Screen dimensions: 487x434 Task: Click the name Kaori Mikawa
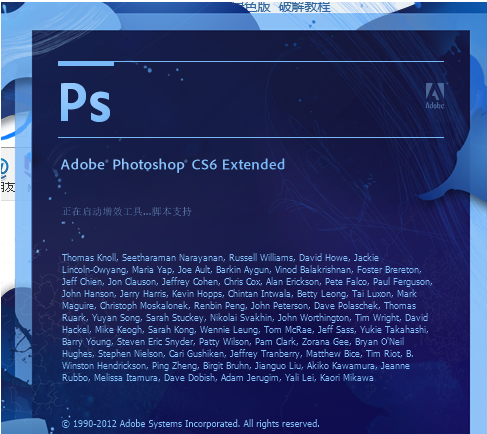(346, 378)
